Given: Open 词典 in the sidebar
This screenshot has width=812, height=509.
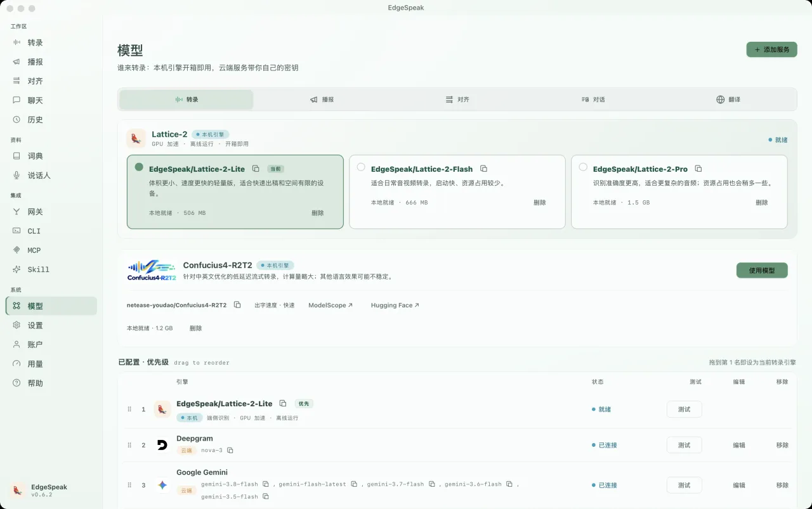Looking at the screenshot, I should 51,156.
